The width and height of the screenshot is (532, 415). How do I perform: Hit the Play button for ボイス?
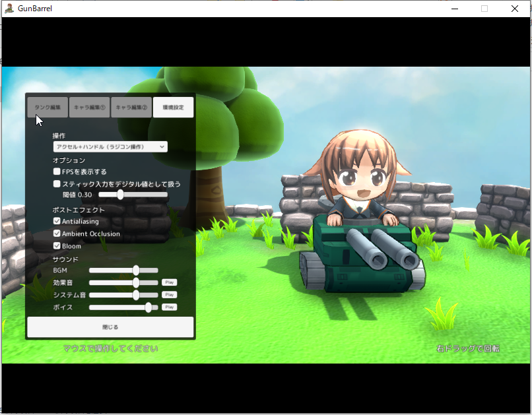point(170,307)
